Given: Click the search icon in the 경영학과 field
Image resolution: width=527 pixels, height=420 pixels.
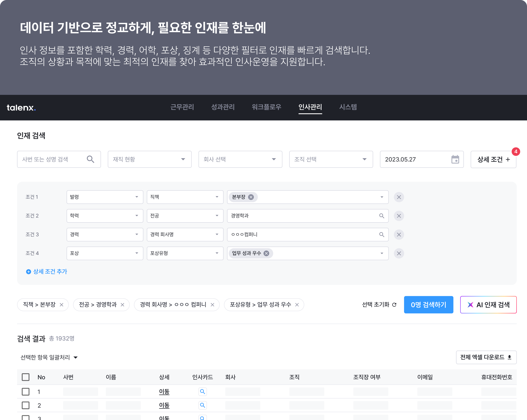Looking at the screenshot, I should (382, 216).
